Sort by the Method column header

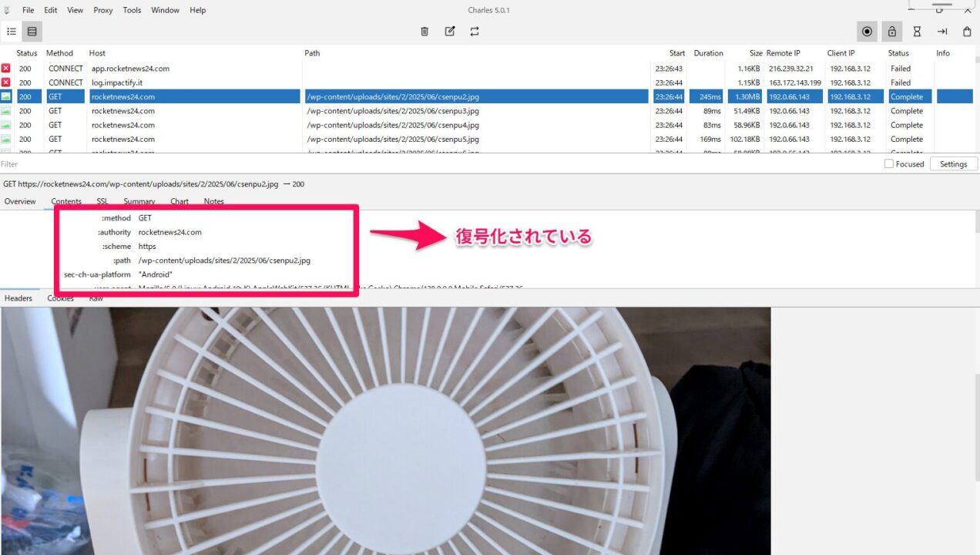click(59, 53)
